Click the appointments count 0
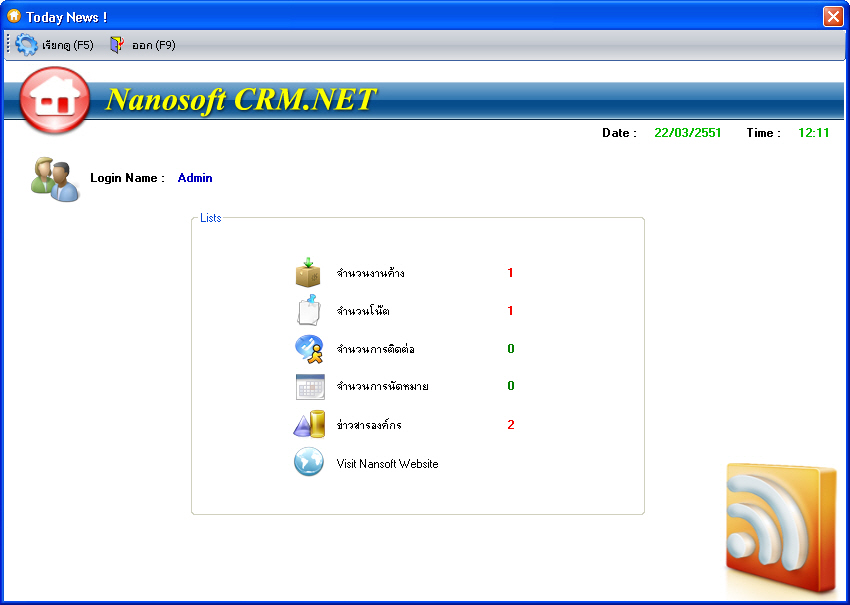The height and width of the screenshot is (605, 850). coord(511,386)
